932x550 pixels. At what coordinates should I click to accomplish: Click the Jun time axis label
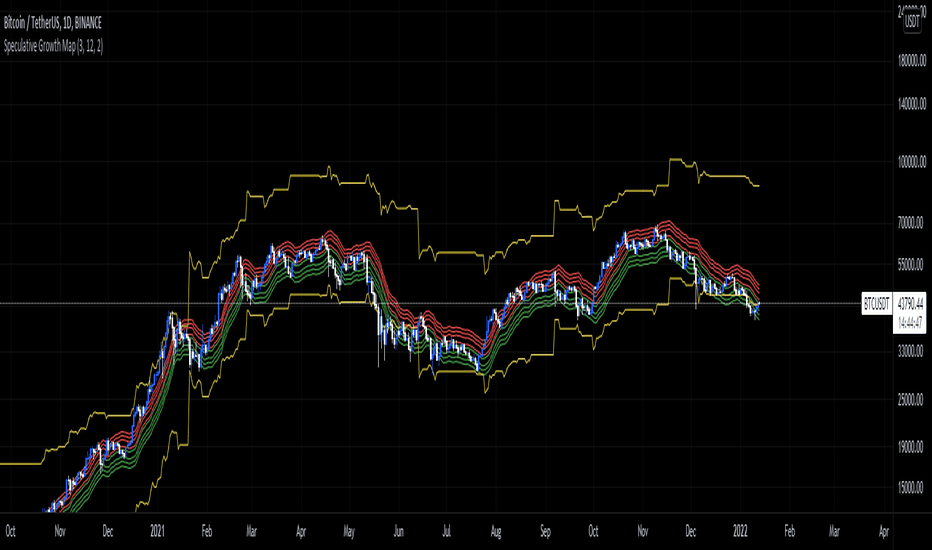click(398, 531)
